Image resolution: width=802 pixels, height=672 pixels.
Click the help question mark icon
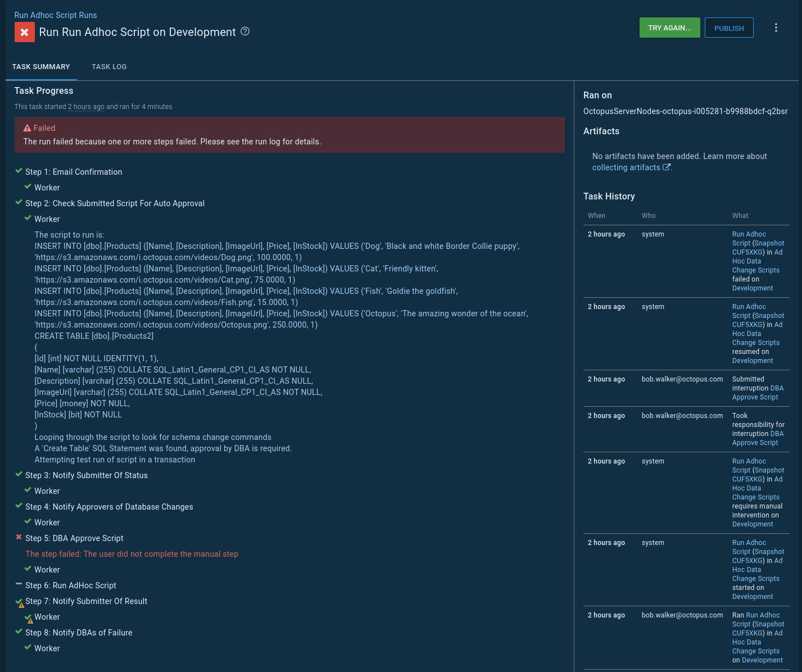[x=245, y=31]
